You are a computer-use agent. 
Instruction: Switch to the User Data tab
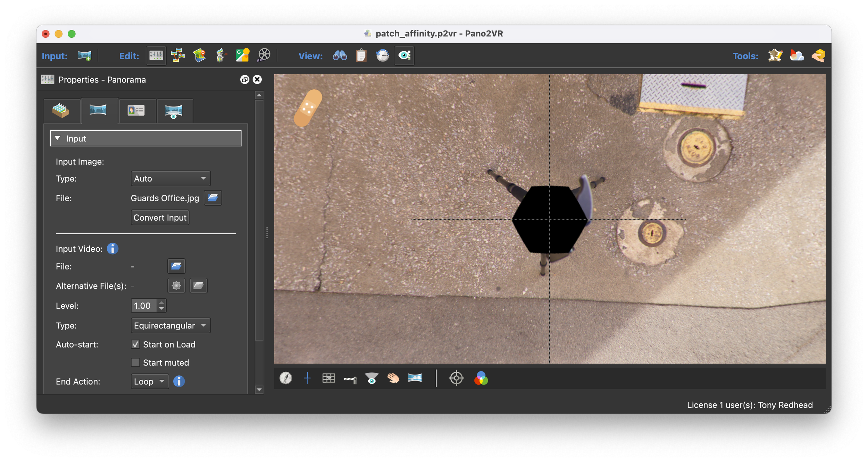click(136, 111)
